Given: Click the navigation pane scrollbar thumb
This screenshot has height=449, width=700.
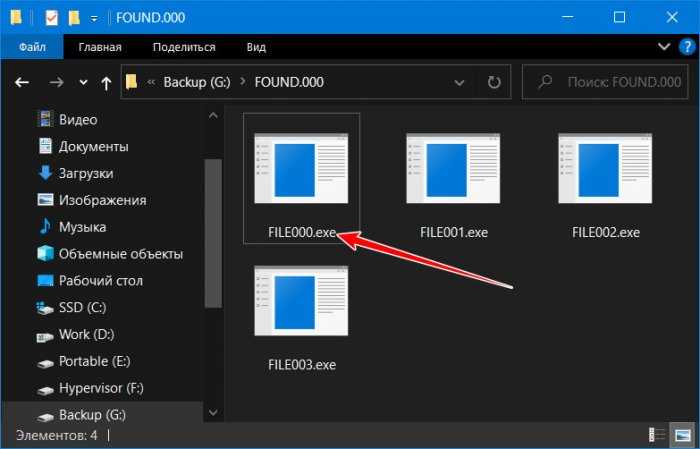Looking at the screenshot, I should [x=213, y=233].
